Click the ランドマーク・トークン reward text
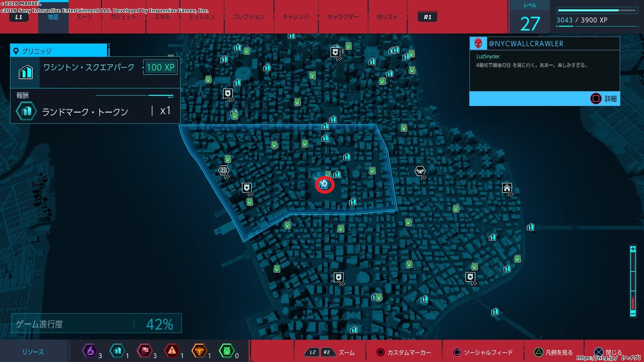Screen dimensions: 644x362 (85, 112)
